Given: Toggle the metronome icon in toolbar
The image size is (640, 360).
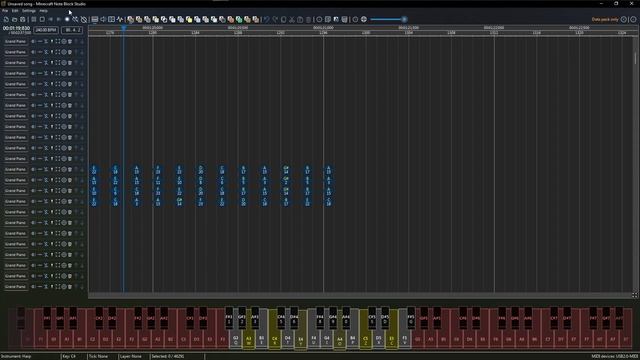Looking at the screenshot, I should 84,19.
